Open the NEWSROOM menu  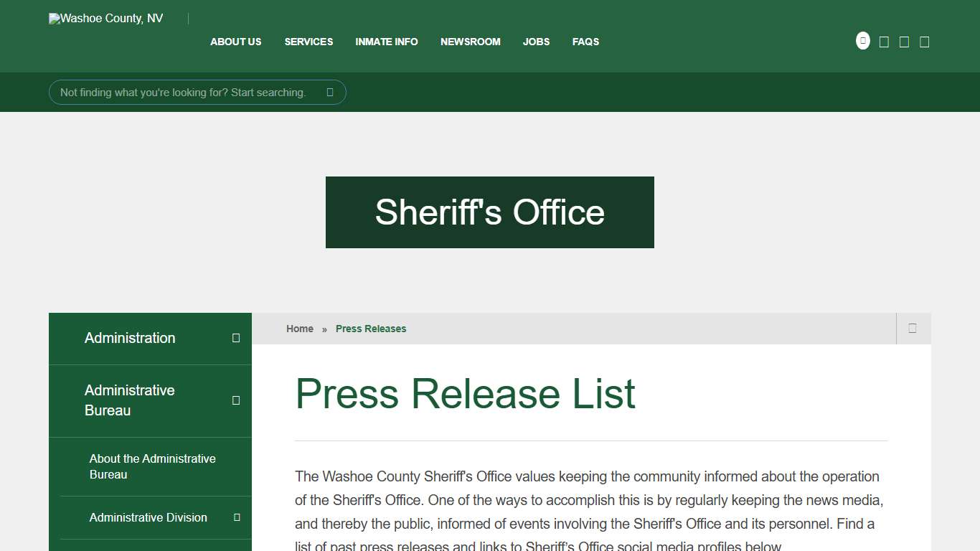(x=470, y=42)
